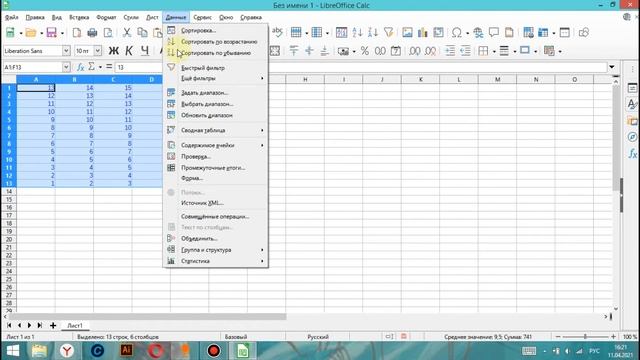
Task: Click the zoom-out minus button
Action: [x=558, y=337]
